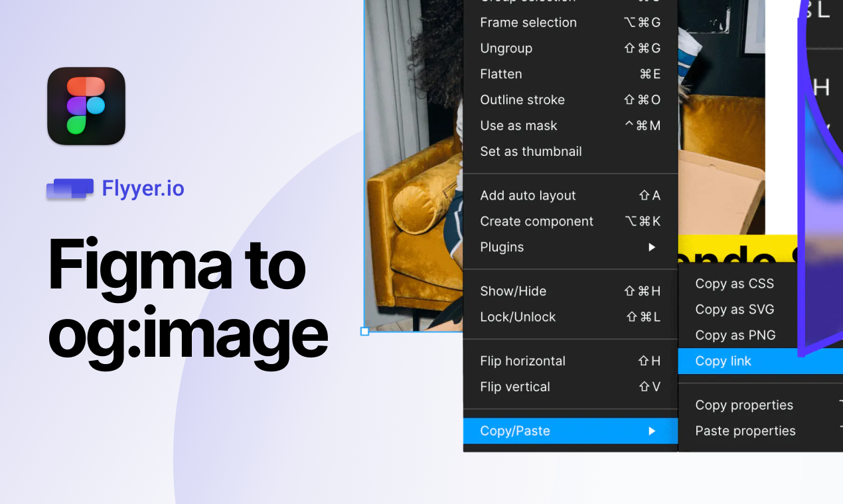Choose Frame selection from the context menu

(570, 23)
